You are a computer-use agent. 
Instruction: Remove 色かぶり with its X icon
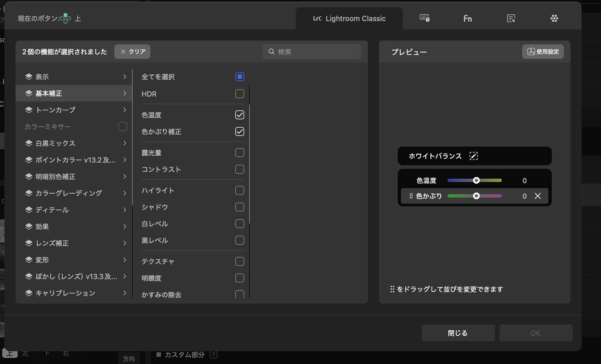[537, 196]
